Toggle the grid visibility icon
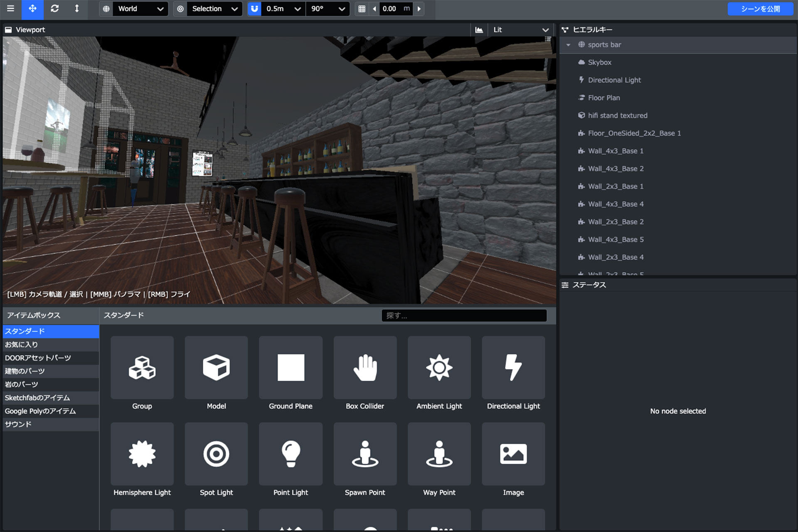The width and height of the screenshot is (798, 532). tap(362, 9)
